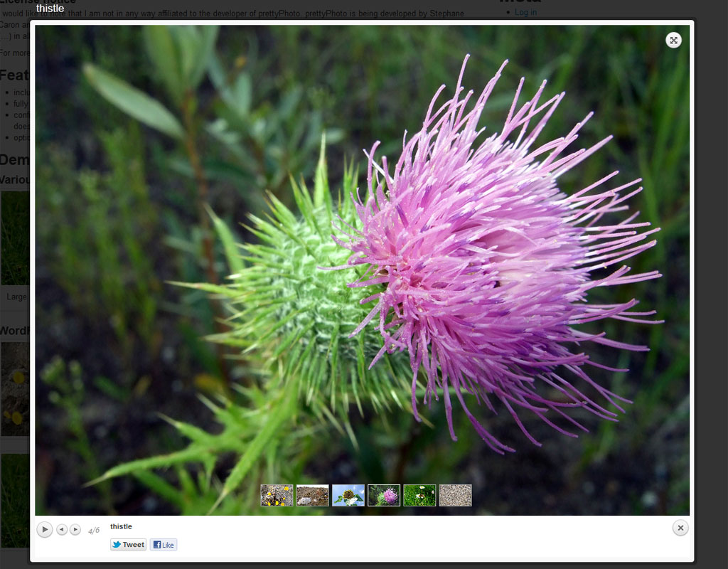Image resolution: width=728 pixels, height=569 pixels.
Task: Expand the image to full size
Action: tap(673, 41)
